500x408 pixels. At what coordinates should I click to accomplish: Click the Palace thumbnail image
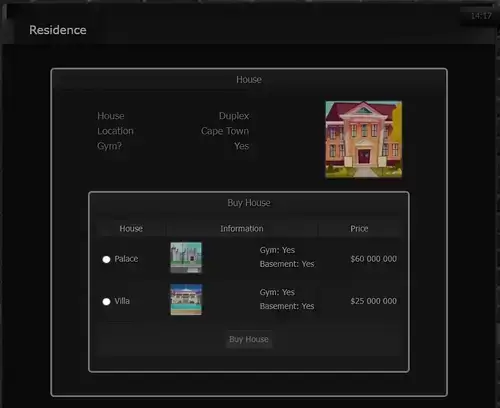point(186,257)
